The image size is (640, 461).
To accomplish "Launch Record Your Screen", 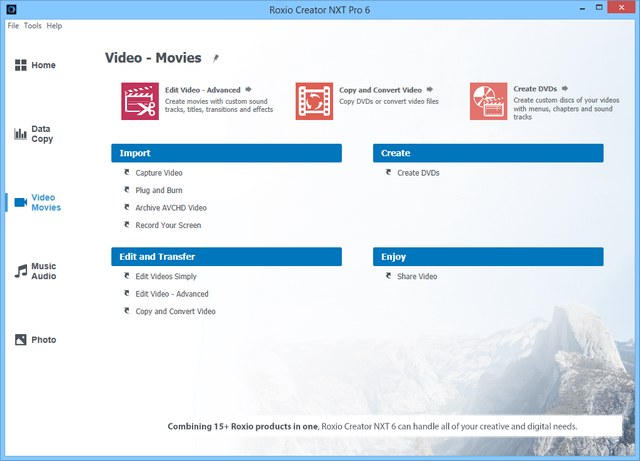I will point(168,225).
